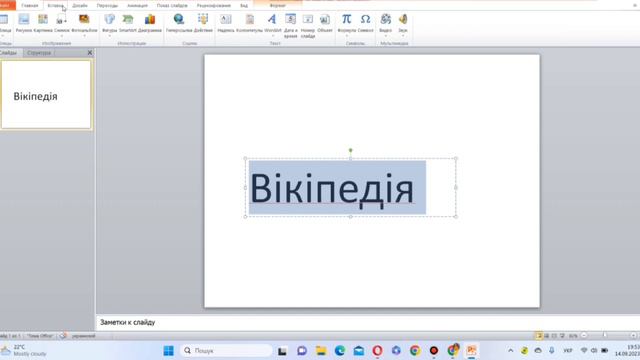Open the Переходы ribbon tab

(x=107, y=6)
